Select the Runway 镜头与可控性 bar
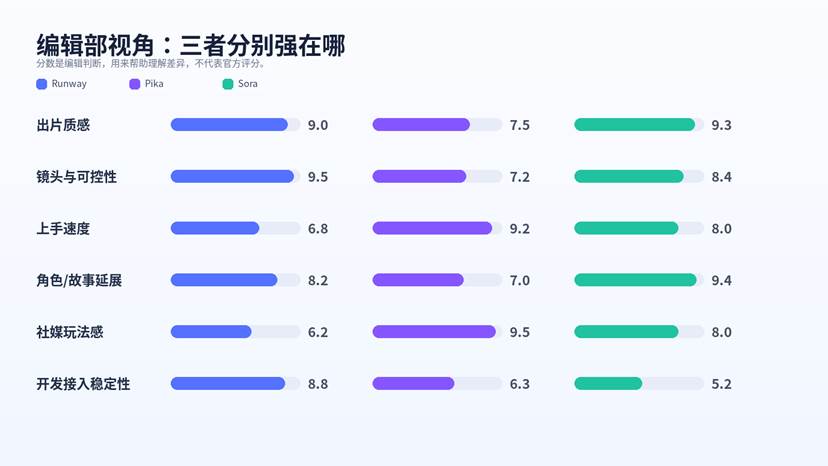This screenshot has width=828, height=466. click(232, 177)
